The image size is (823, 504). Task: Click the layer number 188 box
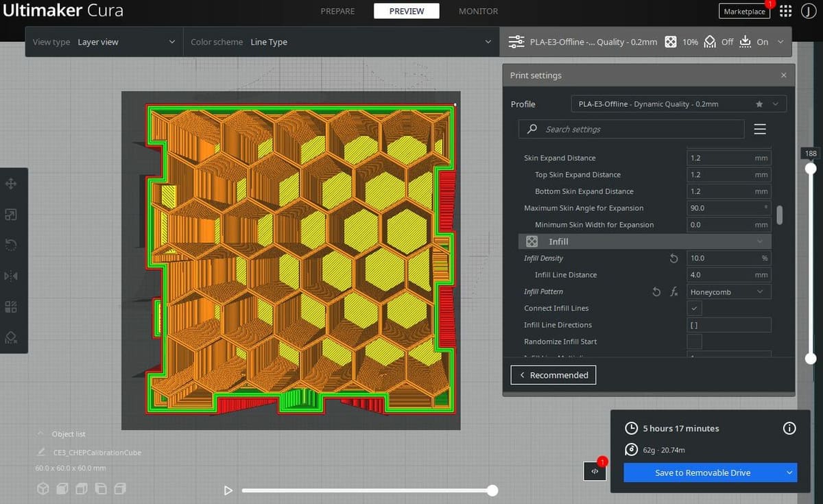pyautogui.click(x=810, y=154)
